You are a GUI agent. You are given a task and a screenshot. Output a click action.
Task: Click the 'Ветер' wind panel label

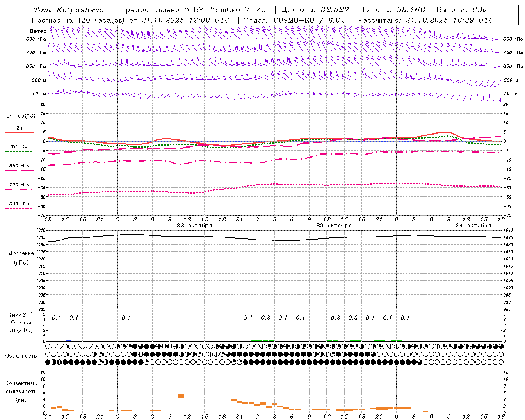coord(38,31)
